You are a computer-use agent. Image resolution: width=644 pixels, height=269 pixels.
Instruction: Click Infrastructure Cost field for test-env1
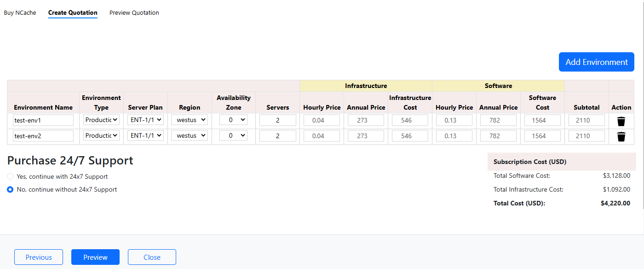[410, 120]
